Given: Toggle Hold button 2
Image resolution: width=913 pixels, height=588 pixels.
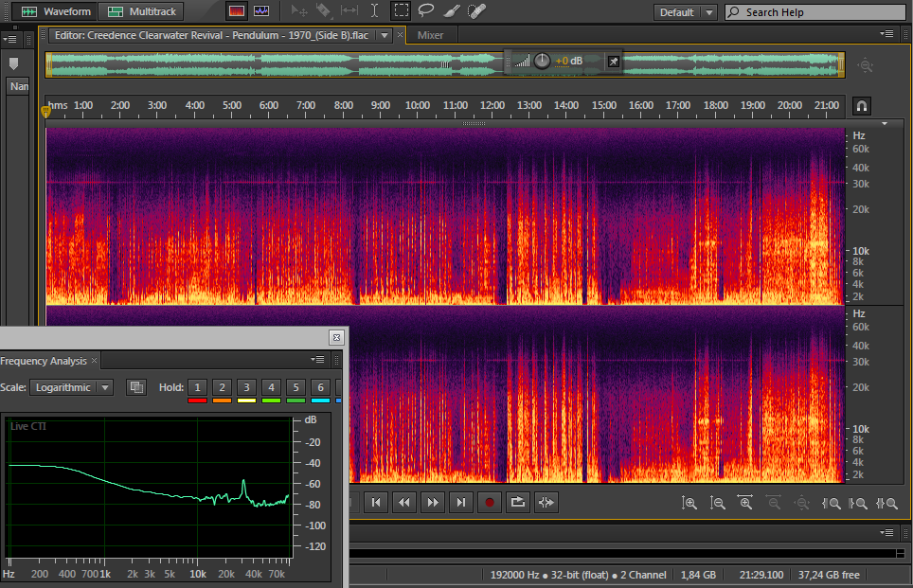Looking at the screenshot, I should tap(222, 387).
